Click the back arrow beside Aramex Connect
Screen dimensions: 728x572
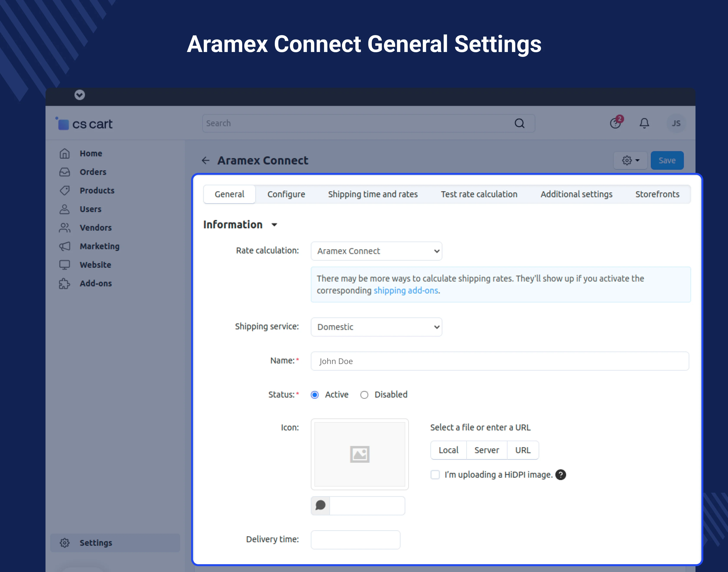(x=206, y=160)
